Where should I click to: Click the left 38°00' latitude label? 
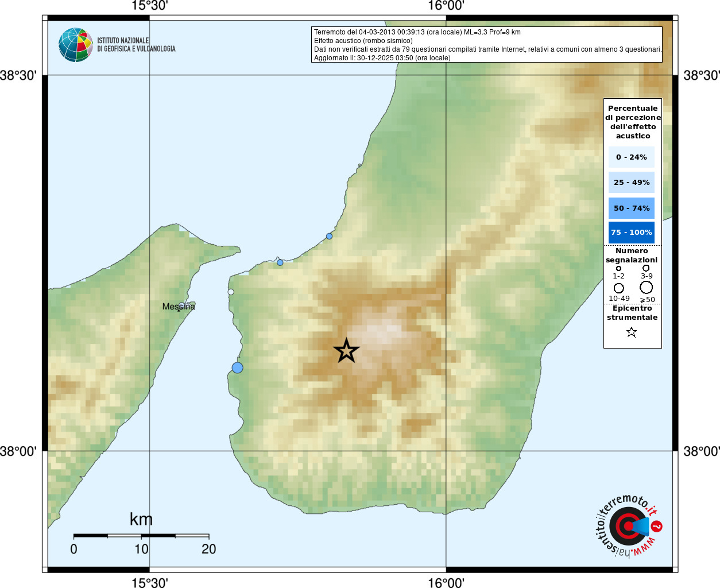coord(18,451)
